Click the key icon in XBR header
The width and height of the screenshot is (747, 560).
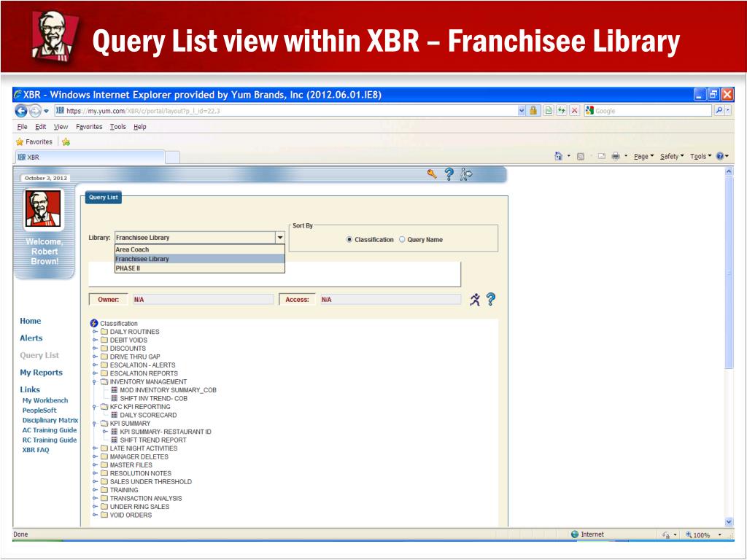[432, 174]
